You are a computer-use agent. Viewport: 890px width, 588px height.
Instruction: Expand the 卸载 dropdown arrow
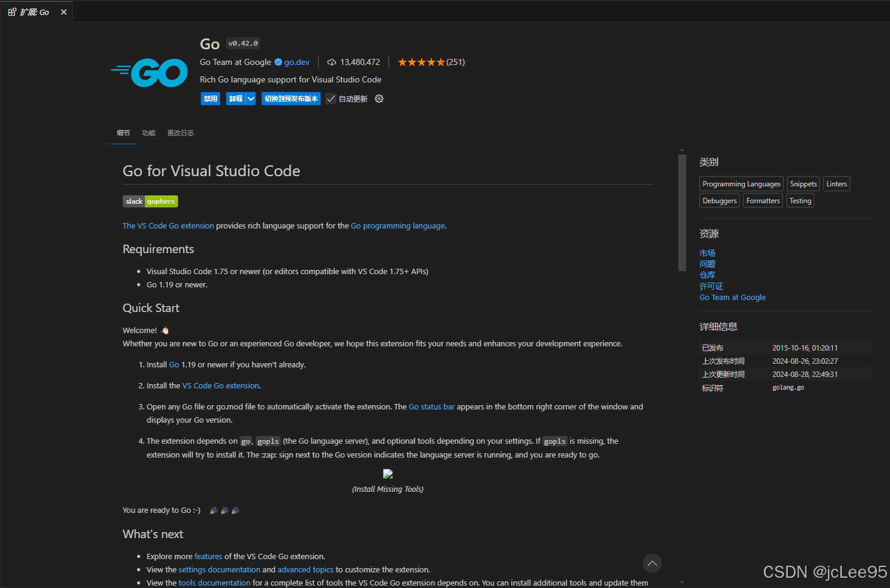click(x=251, y=99)
